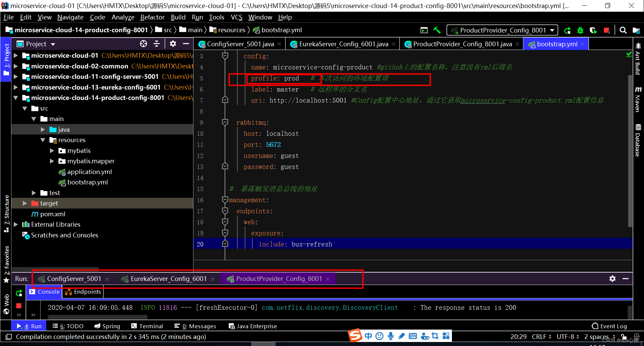Image resolution: width=644 pixels, height=346 pixels.
Task: Open the CRLF line-ending selector
Action: point(540,337)
